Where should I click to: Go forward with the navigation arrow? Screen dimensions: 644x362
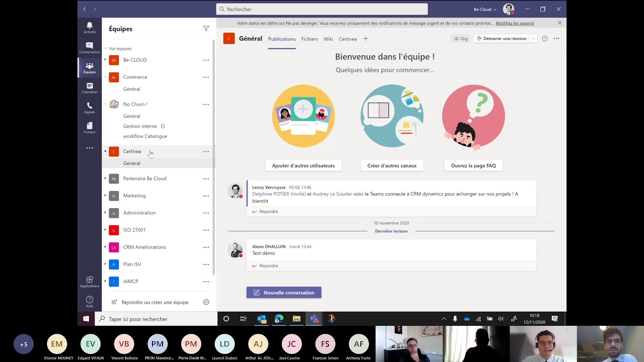[95, 9]
